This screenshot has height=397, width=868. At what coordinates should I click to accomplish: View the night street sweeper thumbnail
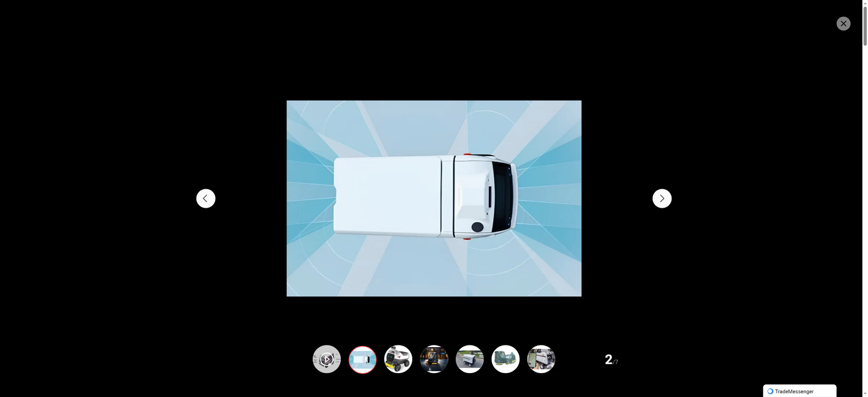tap(434, 359)
